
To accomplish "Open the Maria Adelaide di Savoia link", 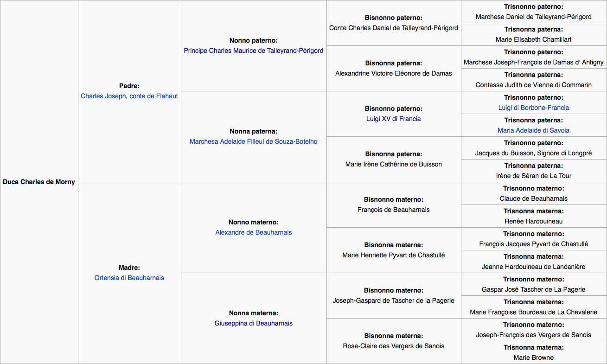I will (533, 130).
